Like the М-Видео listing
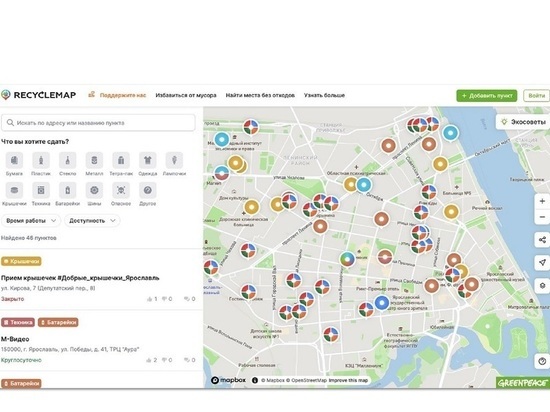This screenshot has height=412, width=550. (152, 360)
